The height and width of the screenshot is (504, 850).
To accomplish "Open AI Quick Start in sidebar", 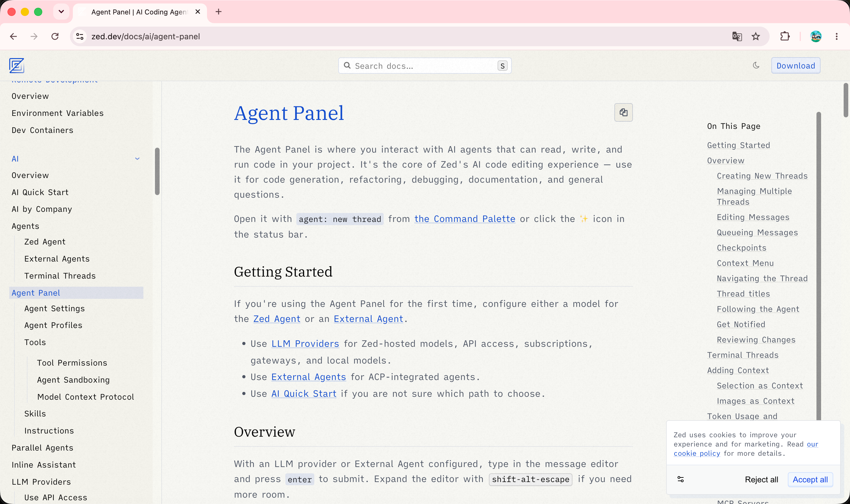I will click(40, 192).
